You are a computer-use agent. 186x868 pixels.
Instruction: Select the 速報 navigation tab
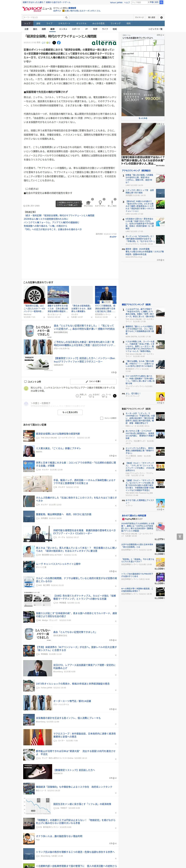point(38,24)
